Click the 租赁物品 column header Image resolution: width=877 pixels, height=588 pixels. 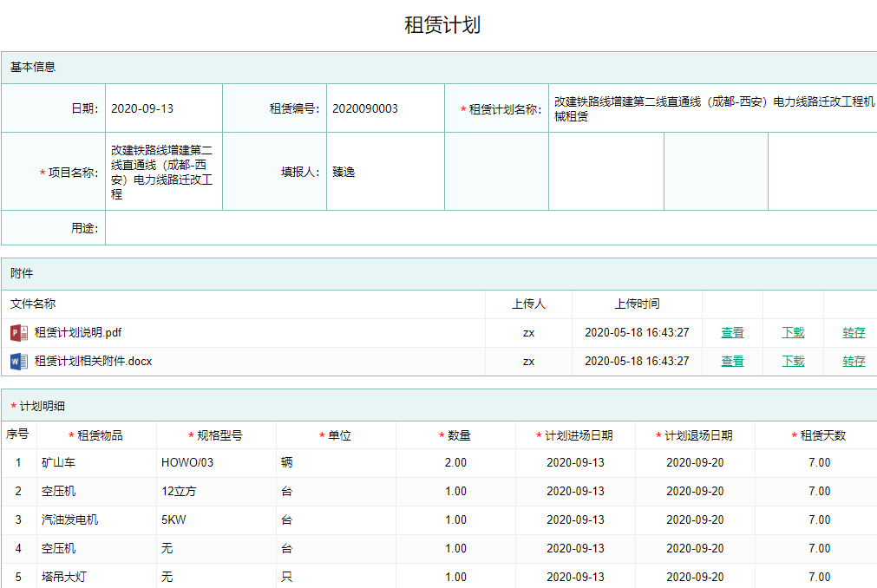pyautogui.click(x=95, y=435)
